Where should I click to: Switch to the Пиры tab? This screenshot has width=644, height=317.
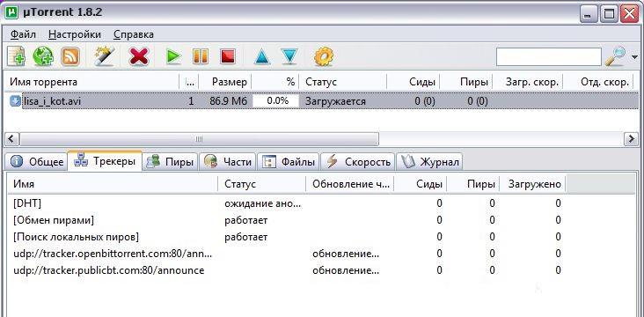click(x=170, y=162)
